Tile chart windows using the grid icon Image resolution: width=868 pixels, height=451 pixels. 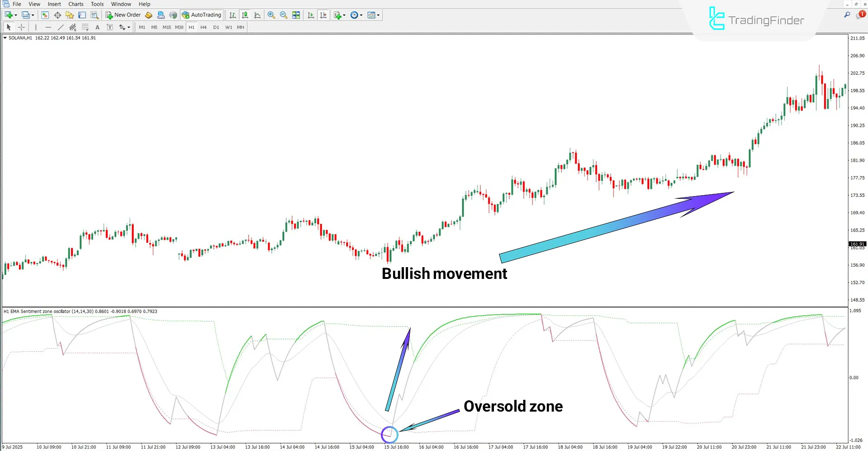(x=296, y=15)
